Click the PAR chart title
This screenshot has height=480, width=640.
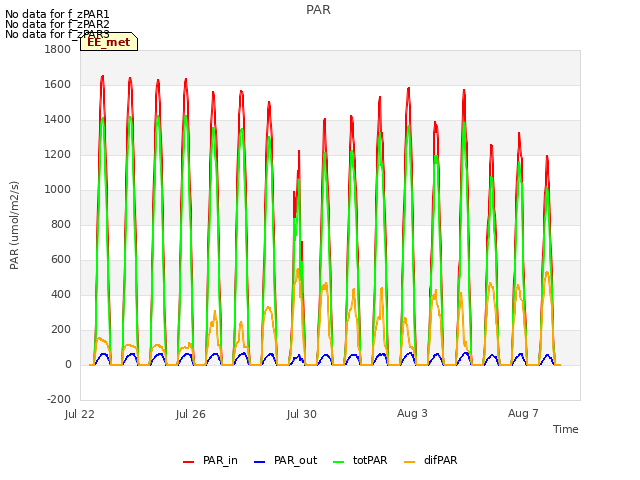click(x=318, y=10)
